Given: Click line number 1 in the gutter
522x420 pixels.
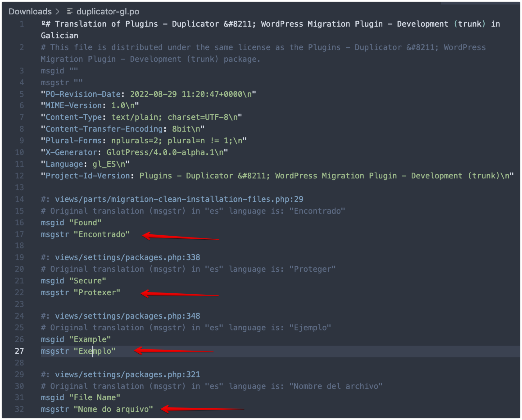Looking at the screenshot, I should (x=22, y=24).
